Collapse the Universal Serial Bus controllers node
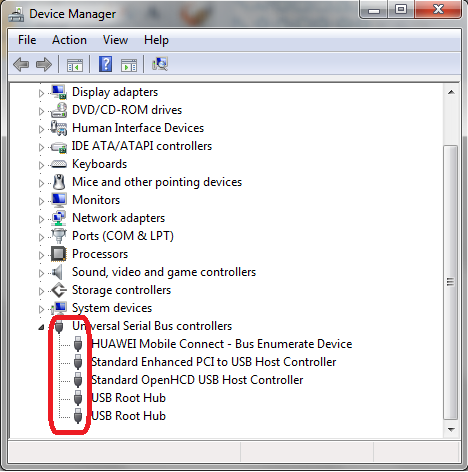The height and width of the screenshot is (472, 468). pos(41,327)
